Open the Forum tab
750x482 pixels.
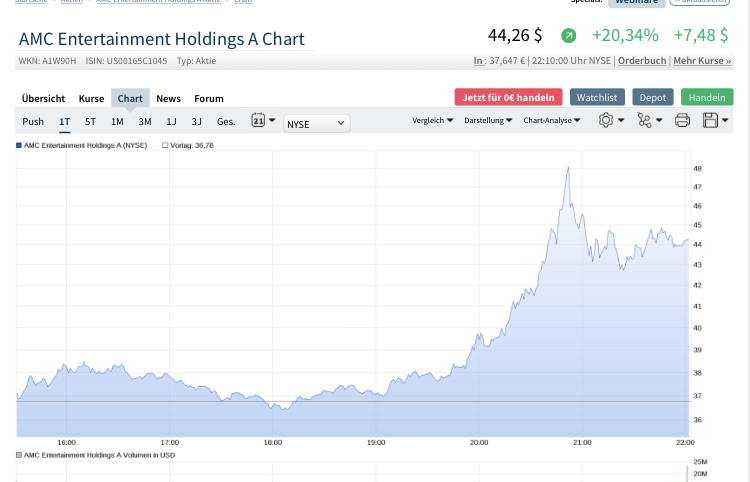[x=209, y=98]
